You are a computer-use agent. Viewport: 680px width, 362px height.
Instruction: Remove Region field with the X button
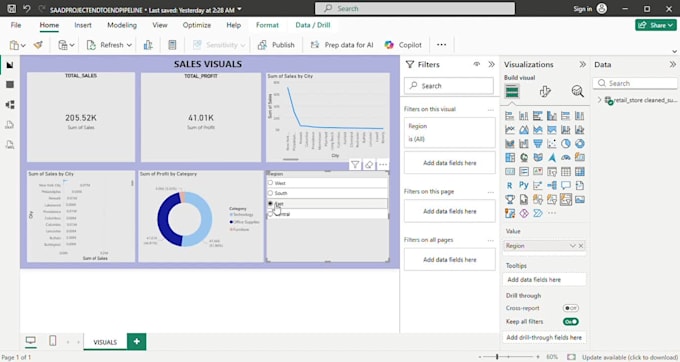581,246
